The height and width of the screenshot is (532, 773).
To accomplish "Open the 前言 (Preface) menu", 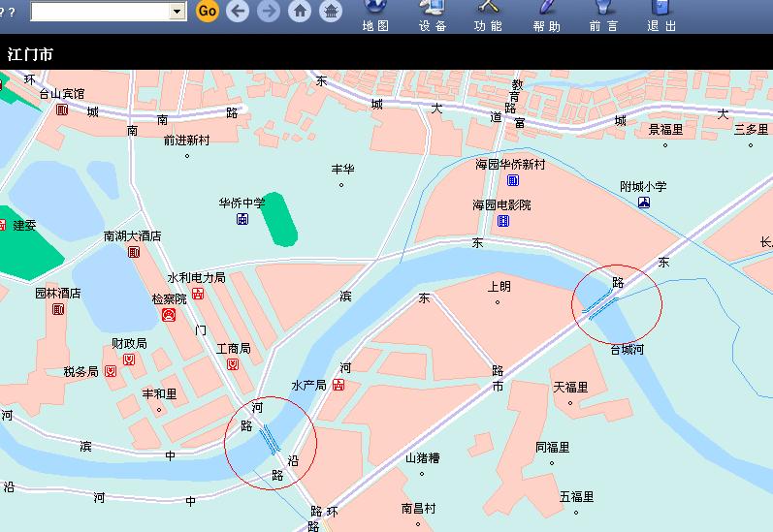I will 603,16.
